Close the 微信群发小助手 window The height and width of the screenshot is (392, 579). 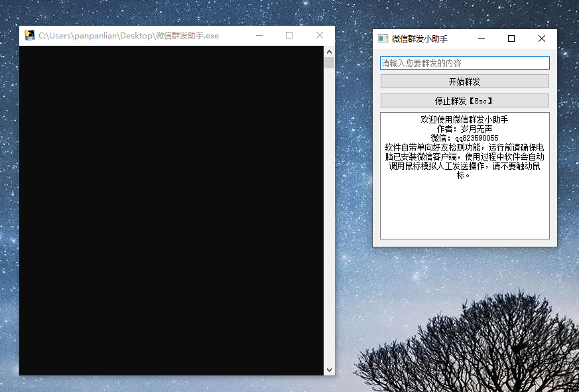(x=542, y=38)
